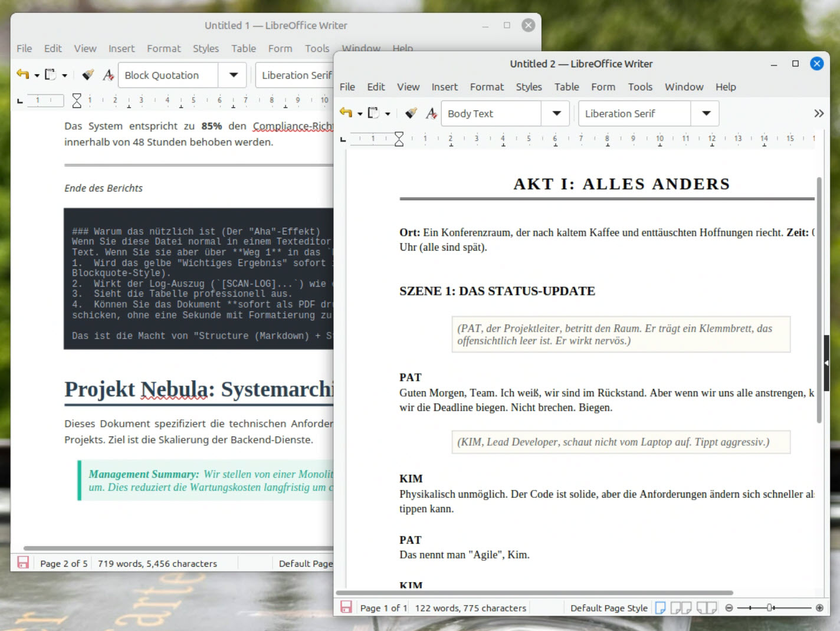Click the zoom slider handle in status bar
The height and width of the screenshot is (631, 840).
coord(770,607)
